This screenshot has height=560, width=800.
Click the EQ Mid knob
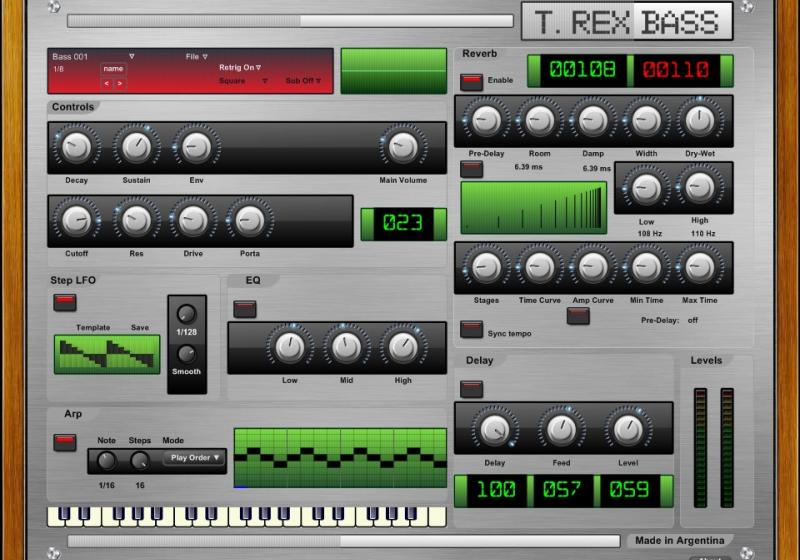(x=346, y=347)
